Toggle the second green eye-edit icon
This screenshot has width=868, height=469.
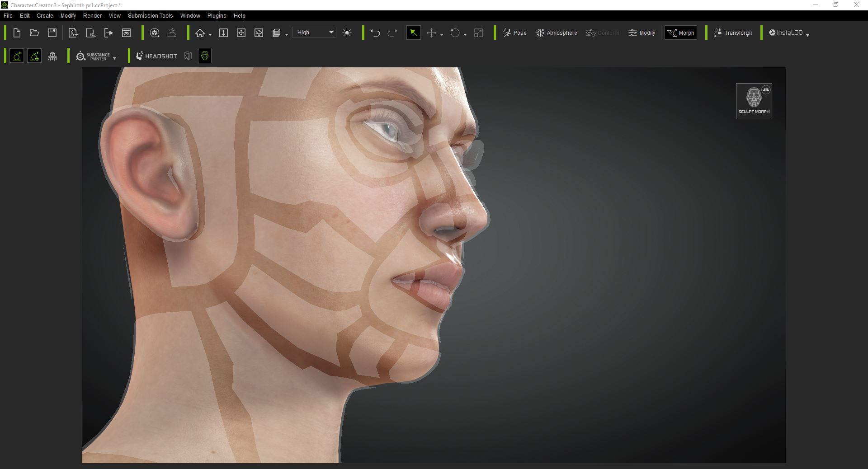click(34, 56)
